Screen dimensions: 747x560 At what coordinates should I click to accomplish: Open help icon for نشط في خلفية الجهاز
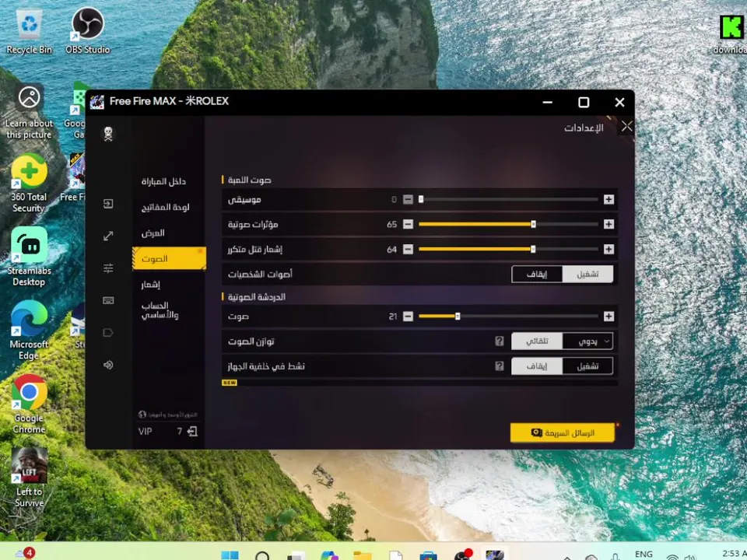click(500, 366)
